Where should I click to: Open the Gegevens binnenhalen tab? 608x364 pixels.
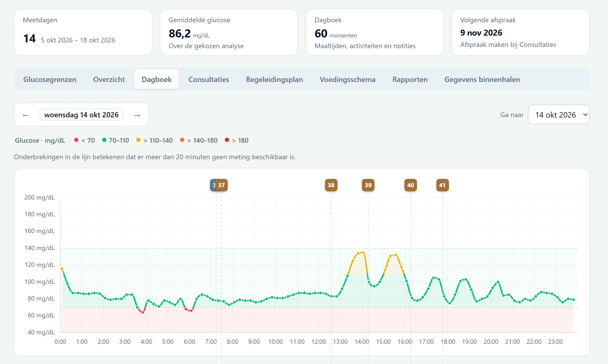click(x=482, y=79)
